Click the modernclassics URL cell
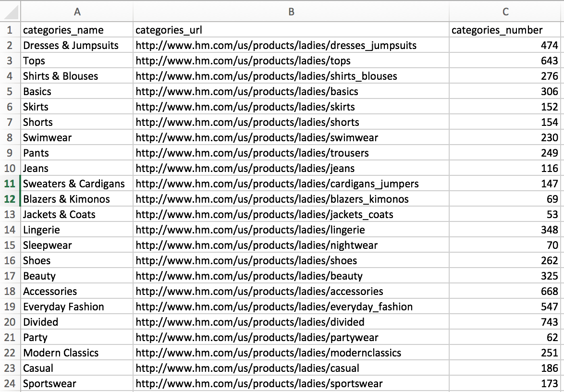 pos(291,353)
